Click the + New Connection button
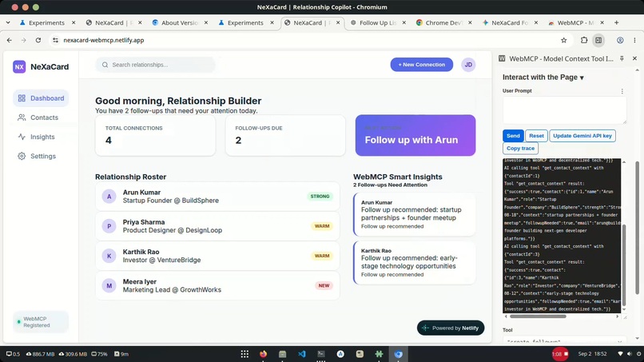This screenshot has width=644, height=362. 421,65
